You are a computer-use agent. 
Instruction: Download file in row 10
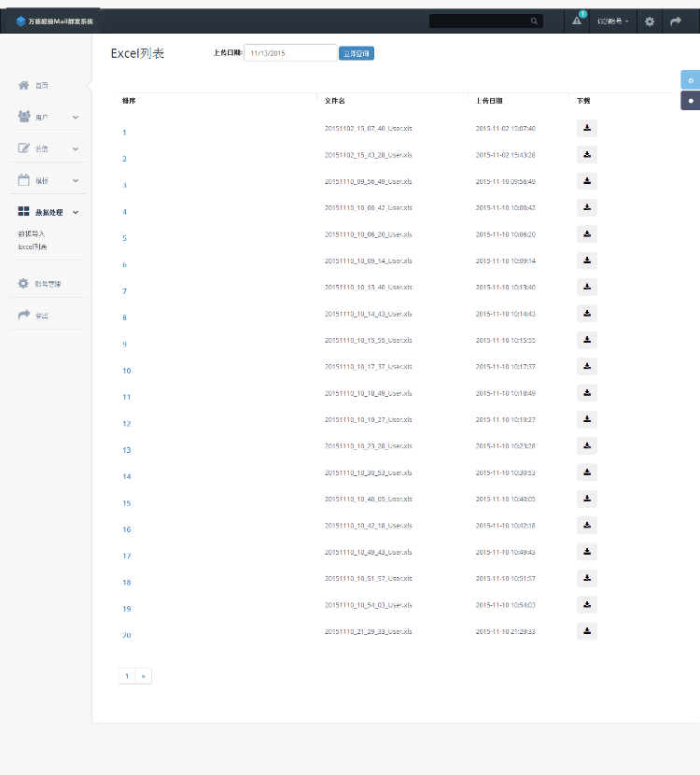pos(587,367)
